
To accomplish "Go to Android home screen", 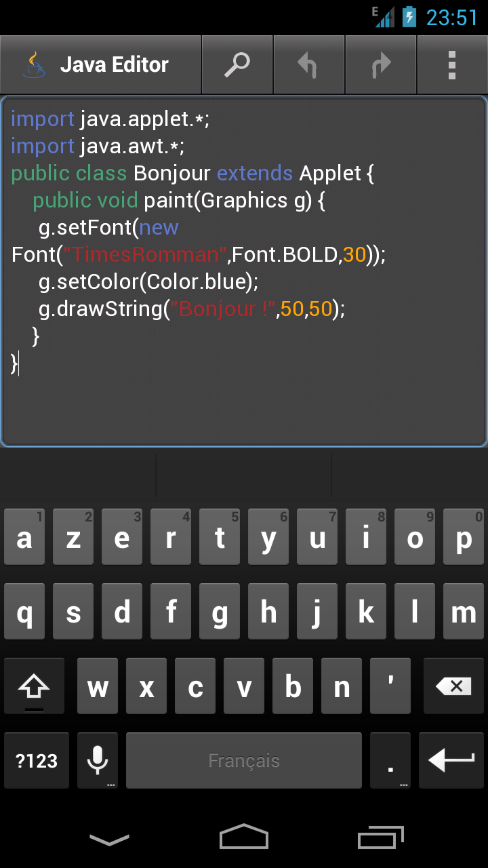I will 244,837.
